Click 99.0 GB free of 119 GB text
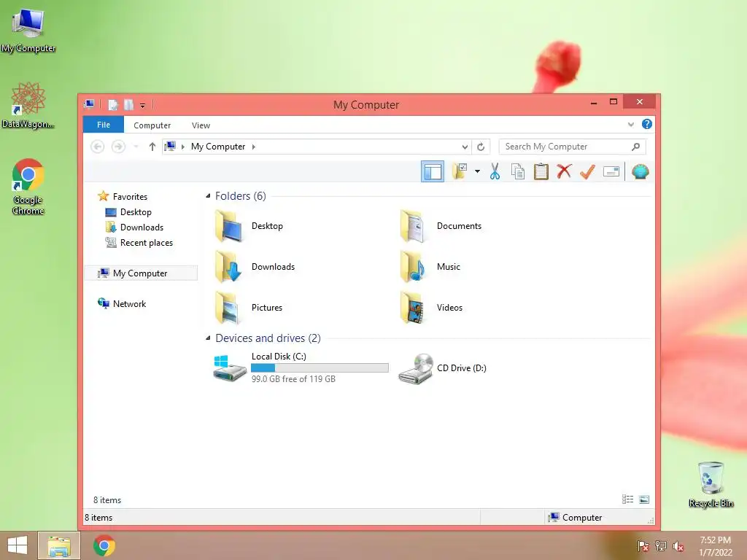Viewport: 747px width, 560px height. (293, 379)
